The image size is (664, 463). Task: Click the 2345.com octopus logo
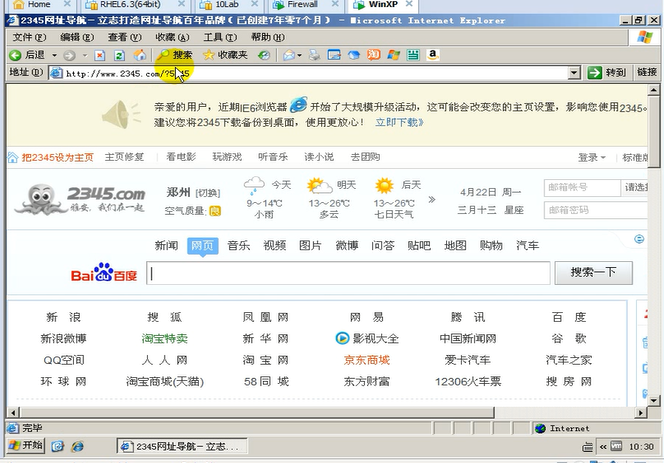tap(80, 199)
